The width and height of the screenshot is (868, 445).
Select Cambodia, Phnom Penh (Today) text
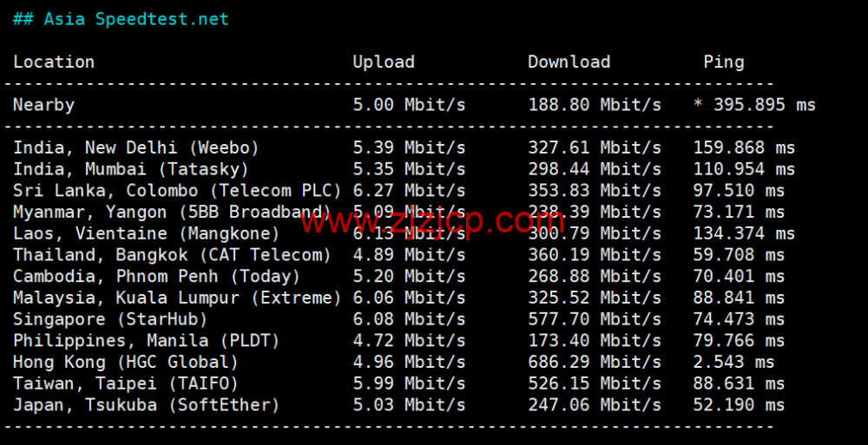tap(156, 277)
